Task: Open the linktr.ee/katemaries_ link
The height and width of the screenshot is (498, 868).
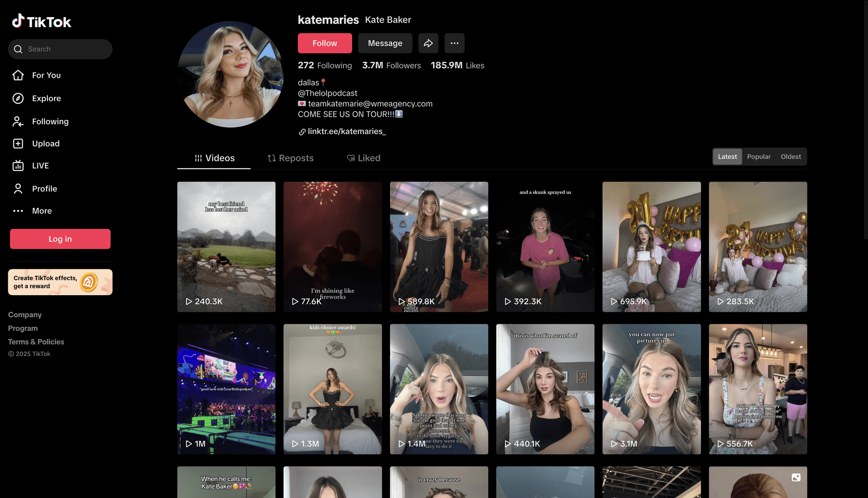Action: (346, 131)
